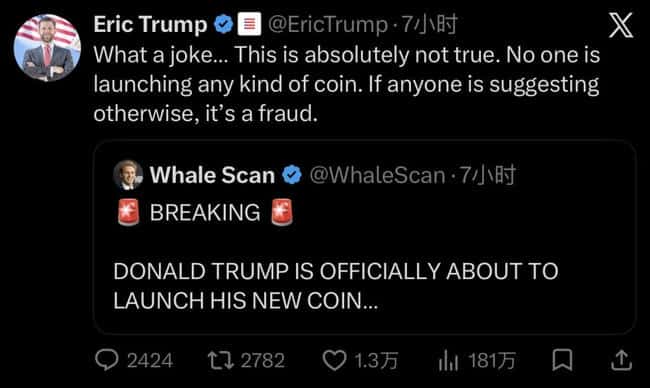Viewport: 650px width, 388px height.
Task: Tap the share upload icon
Action: 621,360
